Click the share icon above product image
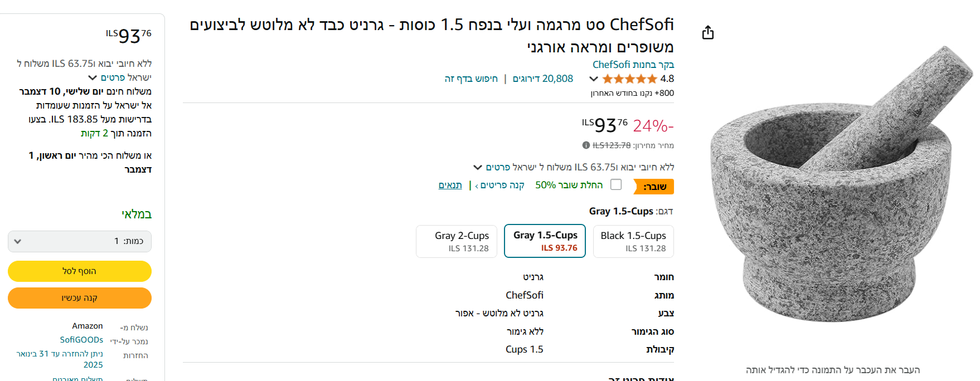Screen dimensions: 980x381 (708, 33)
